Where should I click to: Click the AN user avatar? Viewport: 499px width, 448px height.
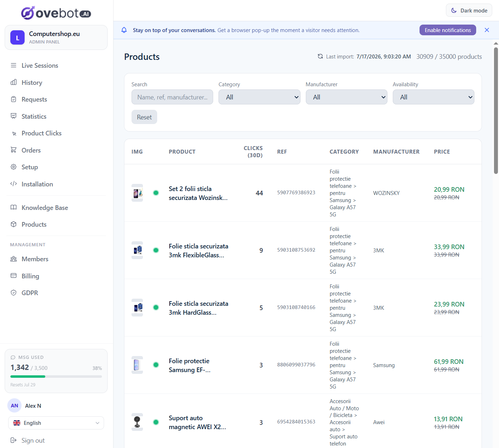pos(14,406)
